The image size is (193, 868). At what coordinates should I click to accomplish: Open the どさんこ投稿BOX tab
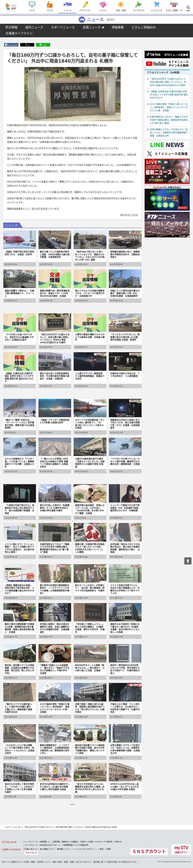tap(144, 27)
